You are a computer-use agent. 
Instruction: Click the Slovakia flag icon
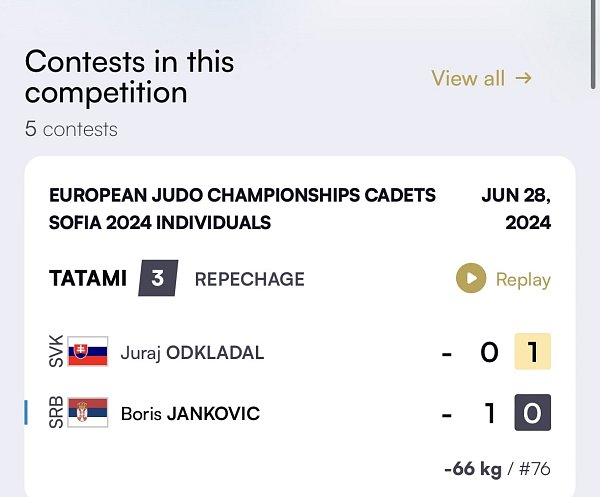point(88,351)
